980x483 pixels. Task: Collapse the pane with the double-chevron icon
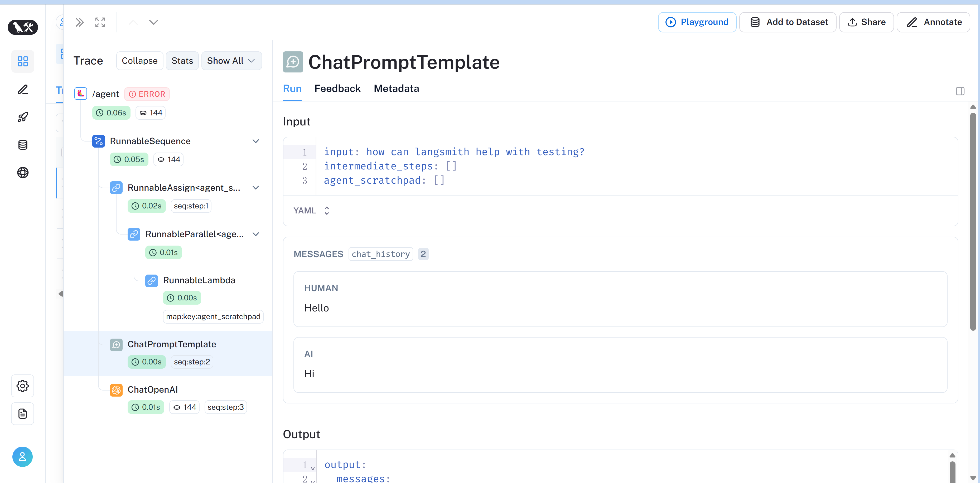click(x=80, y=22)
